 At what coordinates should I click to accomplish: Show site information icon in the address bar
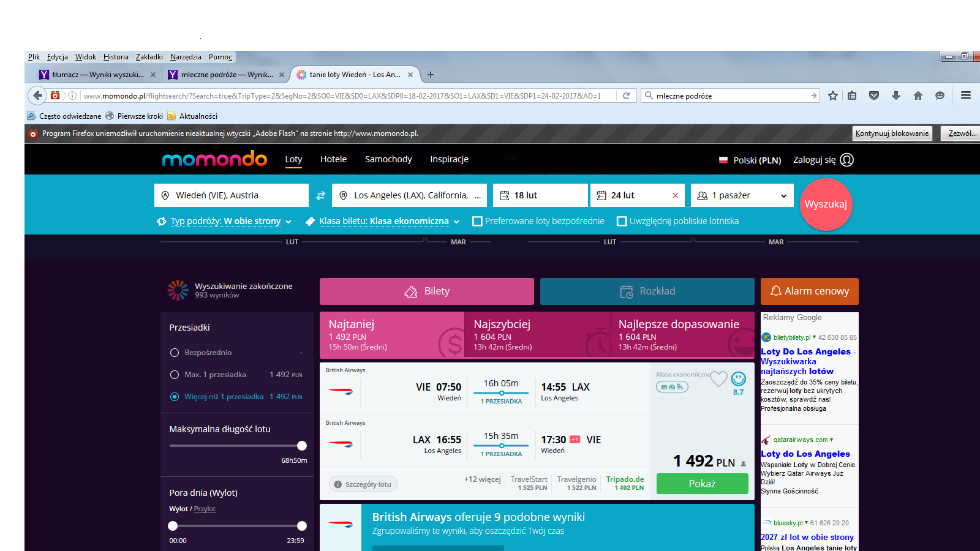[72, 96]
